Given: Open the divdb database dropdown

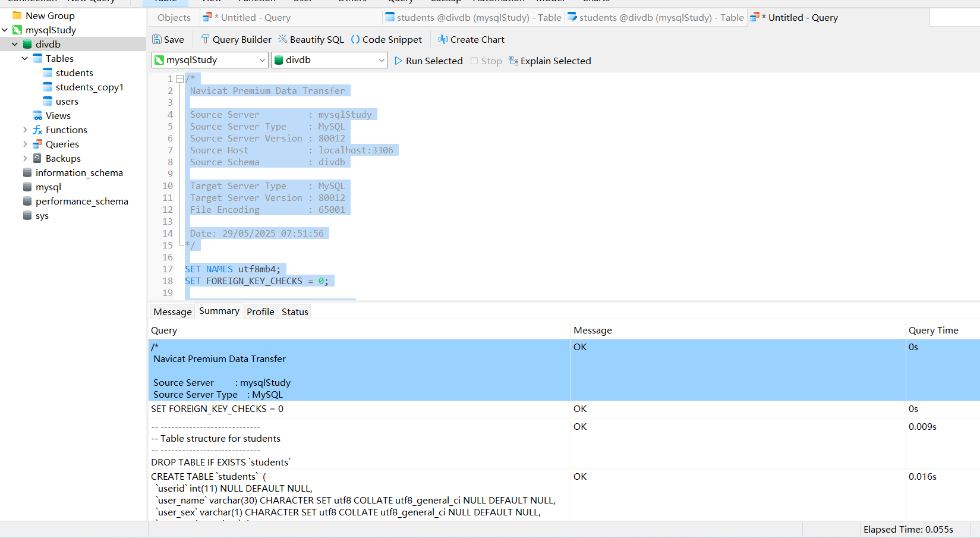Looking at the screenshot, I should click(329, 60).
